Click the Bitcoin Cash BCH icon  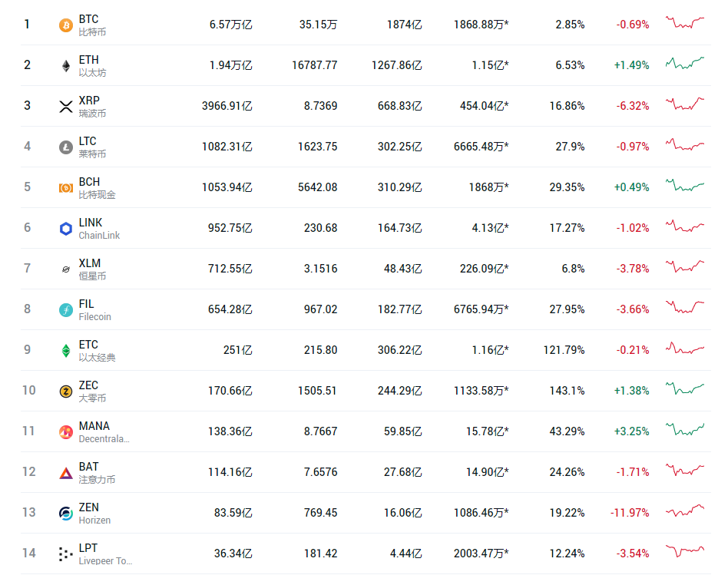tap(66, 188)
